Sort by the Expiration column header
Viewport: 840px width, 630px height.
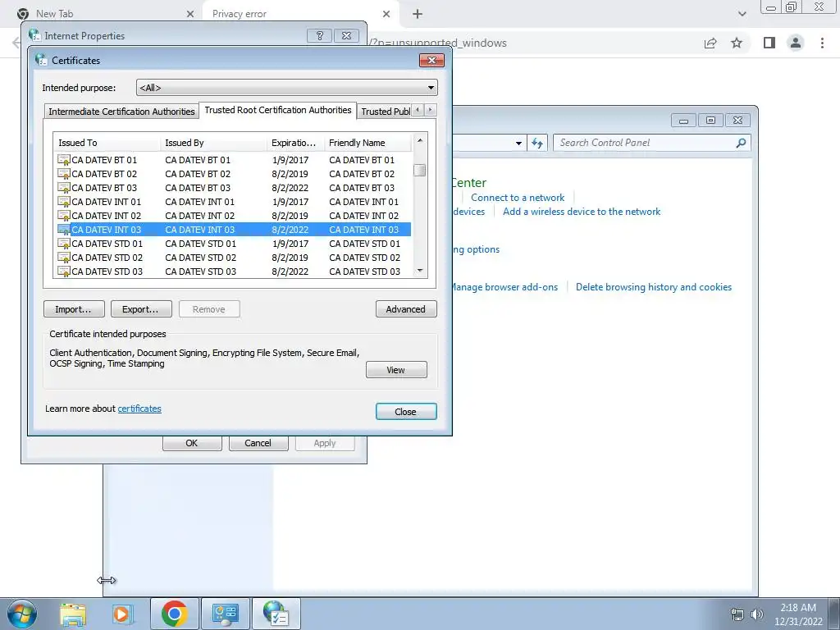tap(295, 143)
